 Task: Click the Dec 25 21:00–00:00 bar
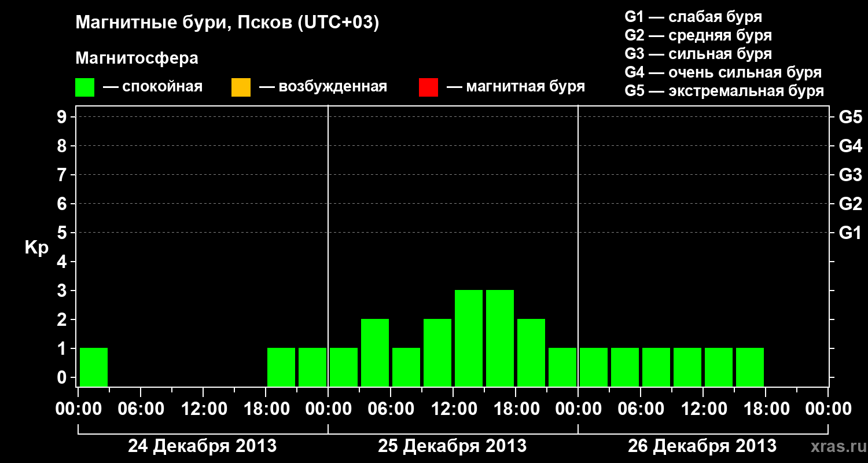[562, 367]
